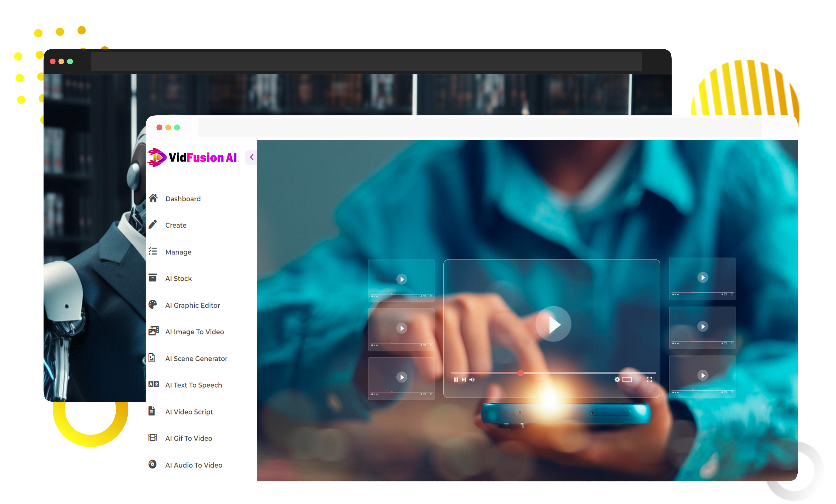836x504 pixels.
Task: Mute the video with the volume icon
Action: tap(472, 380)
